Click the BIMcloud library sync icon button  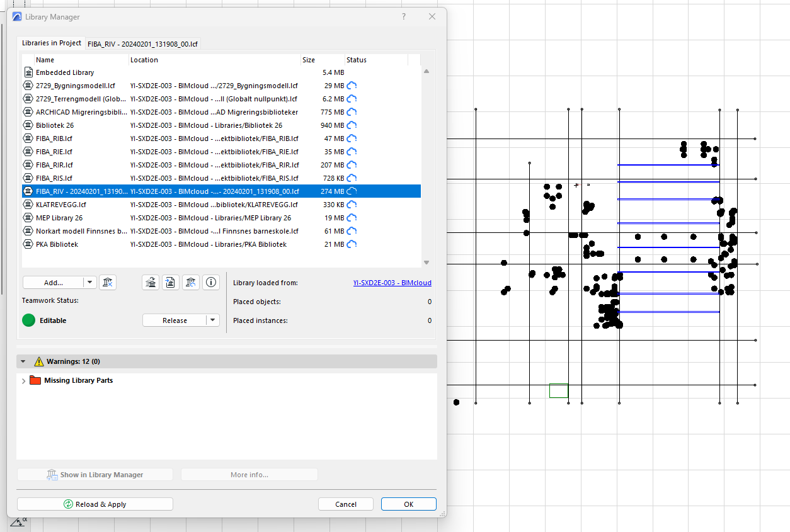(191, 283)
